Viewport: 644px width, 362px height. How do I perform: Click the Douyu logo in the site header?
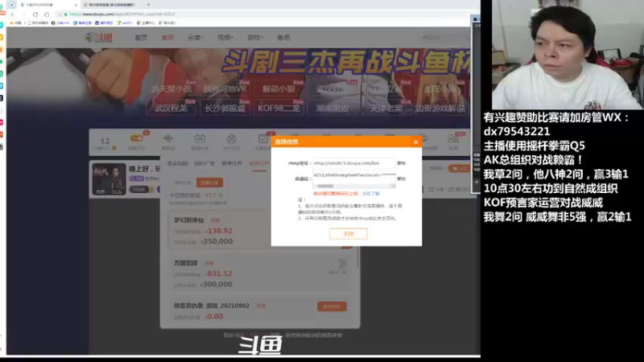[98, 37]
